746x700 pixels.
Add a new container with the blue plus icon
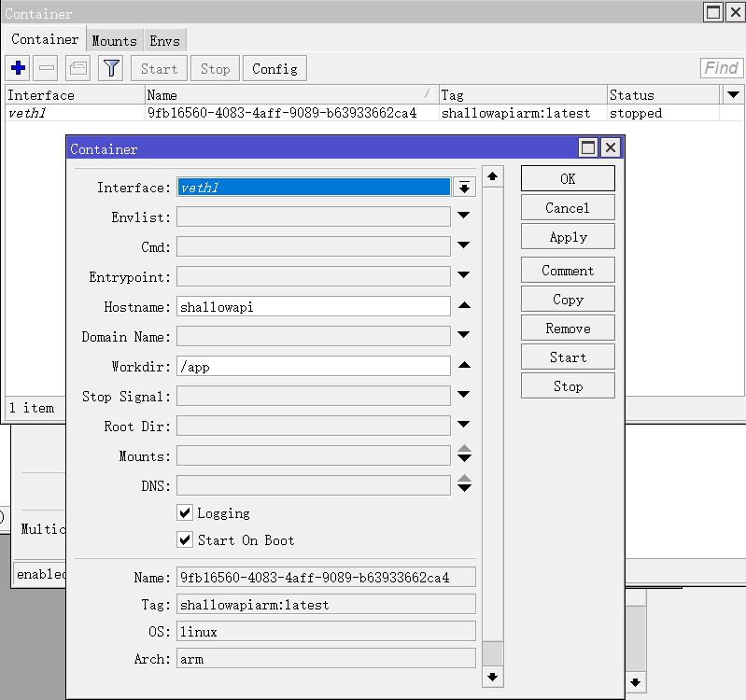coord(18,68)
